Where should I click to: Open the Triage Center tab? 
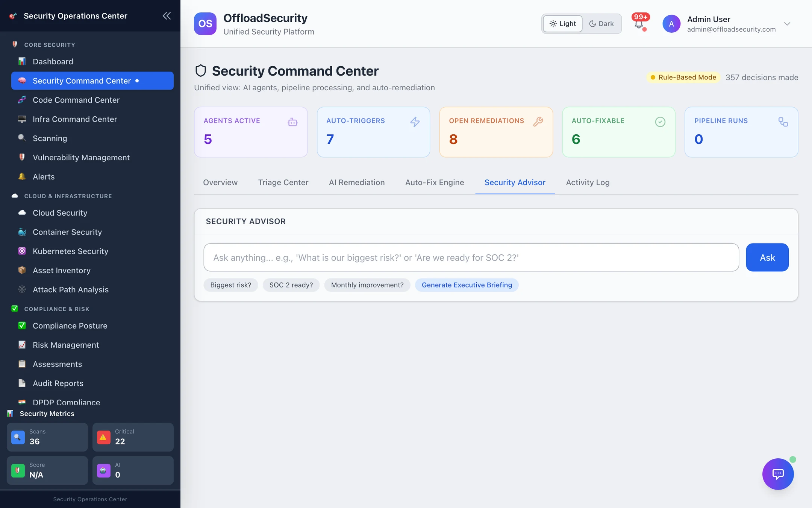283,183
